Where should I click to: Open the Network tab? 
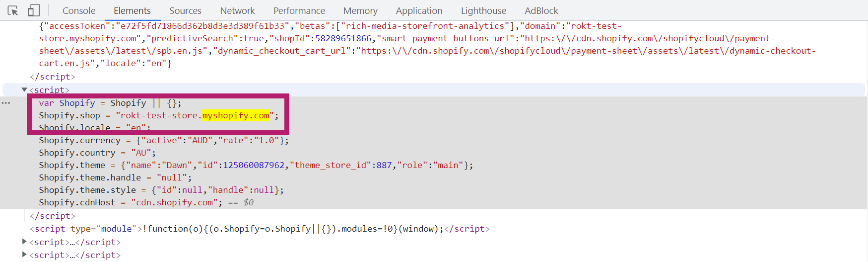237,10
